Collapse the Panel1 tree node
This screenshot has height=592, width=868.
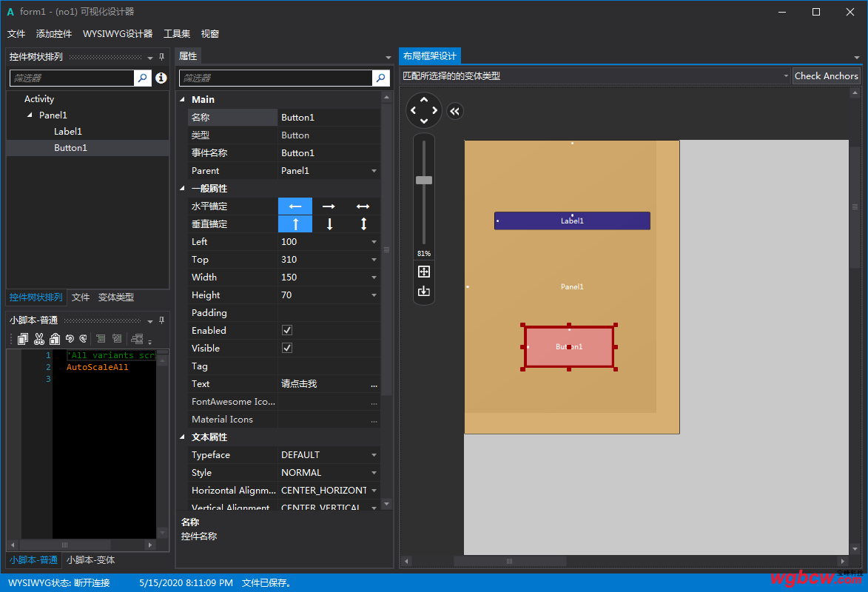[30, 115]
